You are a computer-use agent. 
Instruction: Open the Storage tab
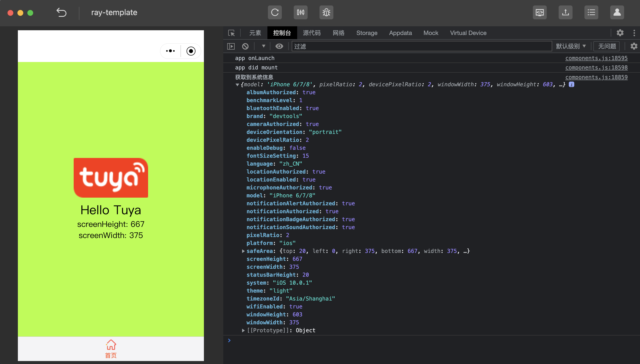(367, 33)
